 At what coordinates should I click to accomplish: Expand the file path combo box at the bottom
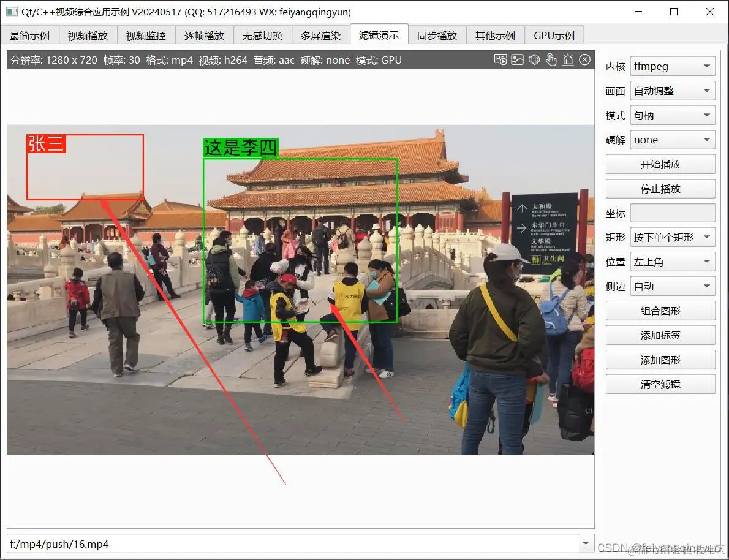586,544
